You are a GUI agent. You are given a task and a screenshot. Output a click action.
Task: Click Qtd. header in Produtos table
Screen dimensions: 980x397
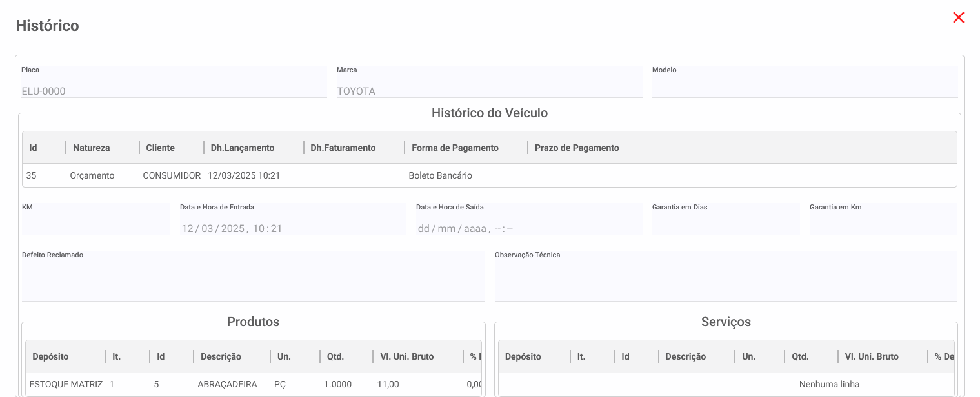click(x=335, y=356)
